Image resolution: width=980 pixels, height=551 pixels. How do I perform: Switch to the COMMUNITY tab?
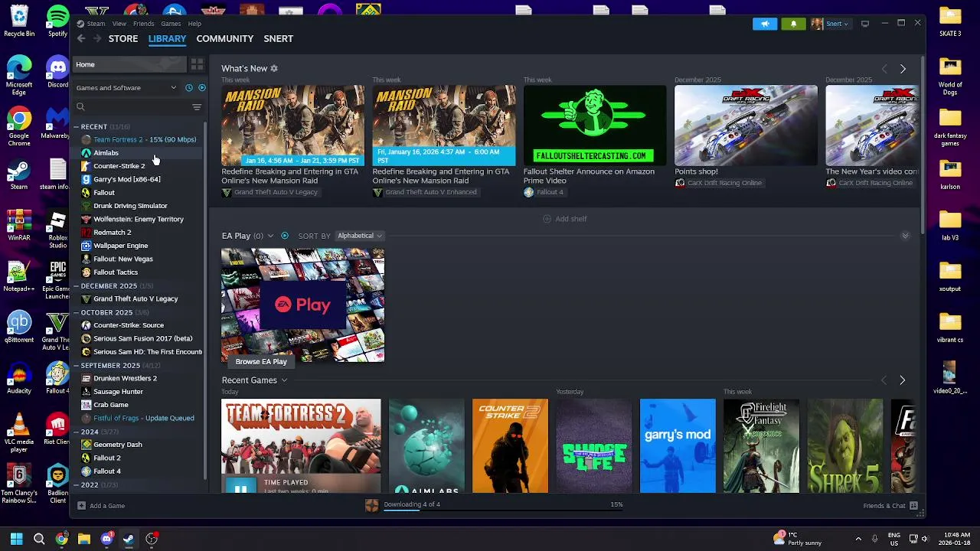(x=224, y=38)
